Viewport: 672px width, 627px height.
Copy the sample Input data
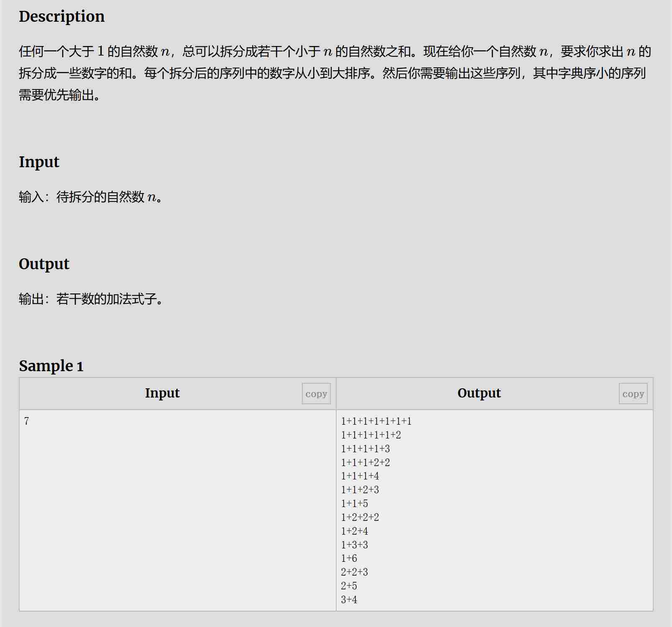[316, 394]
